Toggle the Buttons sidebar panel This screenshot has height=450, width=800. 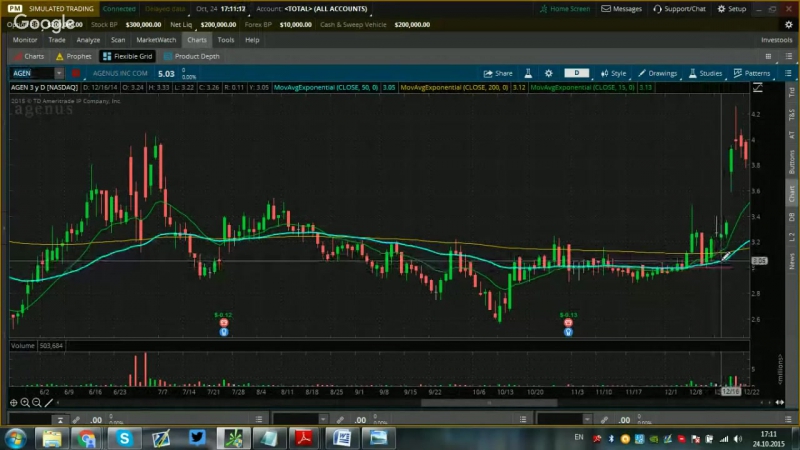tap(792, 162)
